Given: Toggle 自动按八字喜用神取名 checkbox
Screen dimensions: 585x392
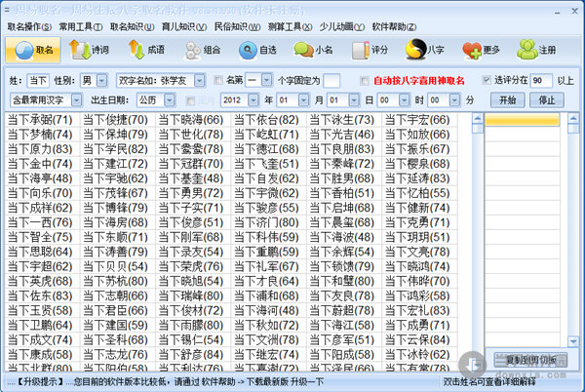Looking at the screenshot, I should tap(366, 79).
